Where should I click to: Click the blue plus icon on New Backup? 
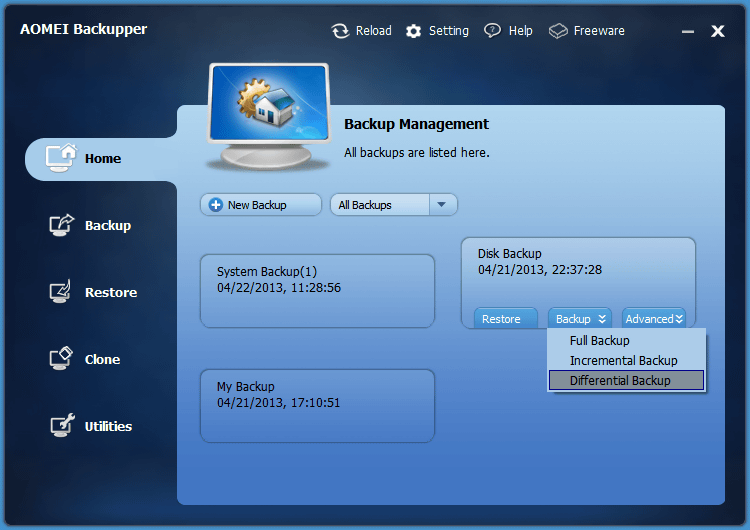click(216, 205)
